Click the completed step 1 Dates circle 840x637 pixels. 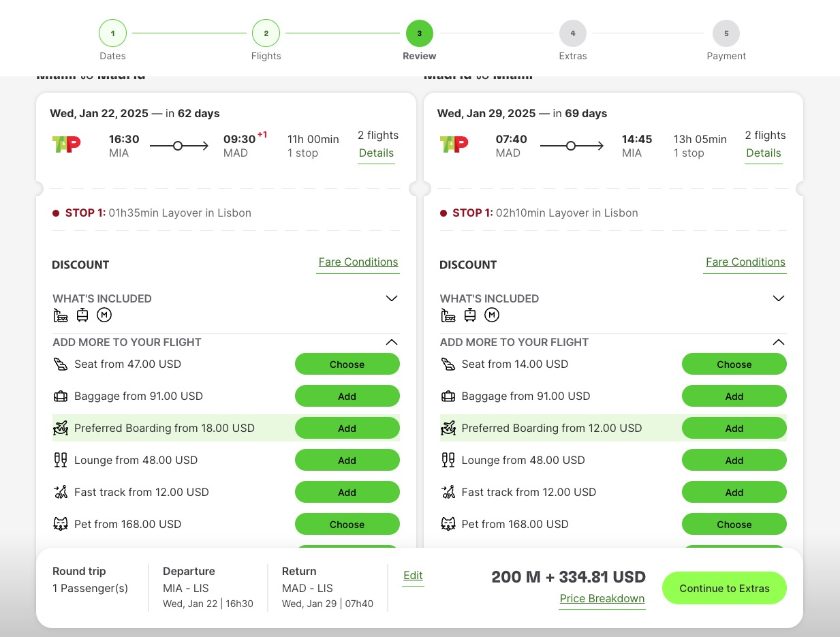pyautogui.click(x=112, y=33)
